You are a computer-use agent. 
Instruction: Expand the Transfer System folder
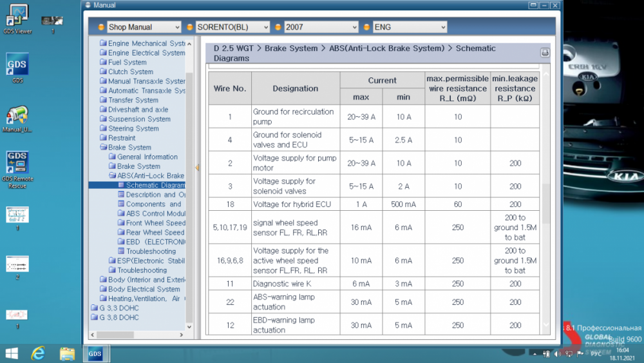coord(129,100)
